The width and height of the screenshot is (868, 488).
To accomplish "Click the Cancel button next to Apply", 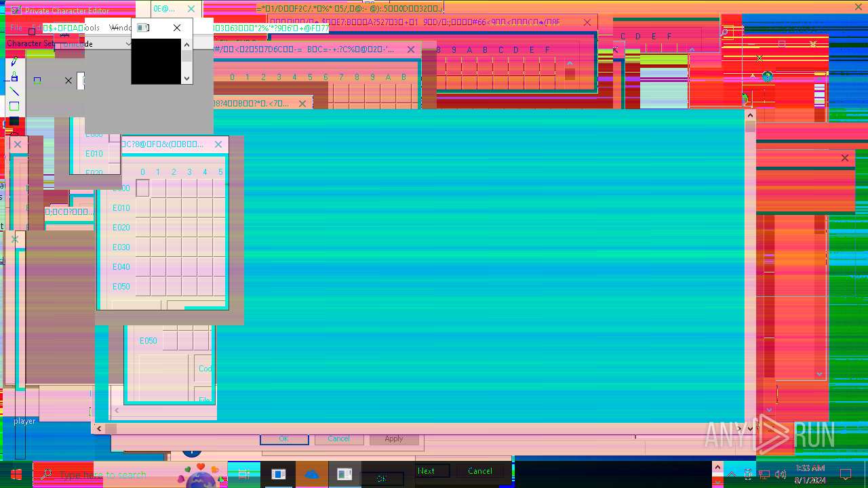I will (338, 439).
